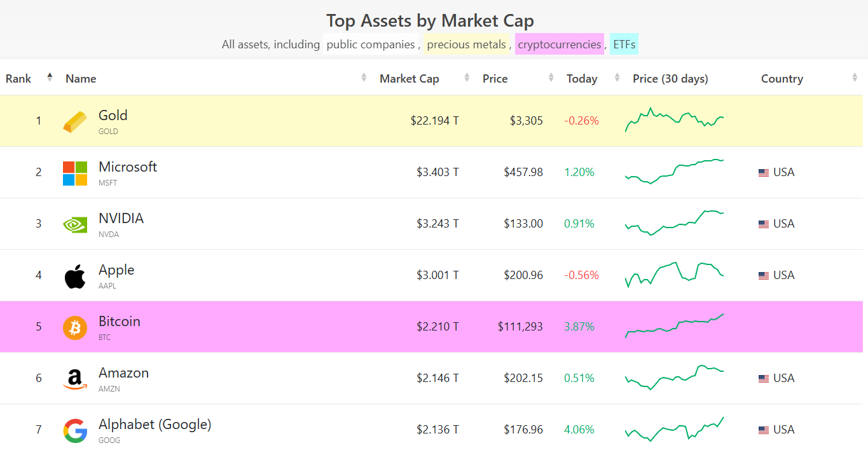Click the Gold bar icon
Viewport: 868px width, 450px height.
click(x=75, y=121)
